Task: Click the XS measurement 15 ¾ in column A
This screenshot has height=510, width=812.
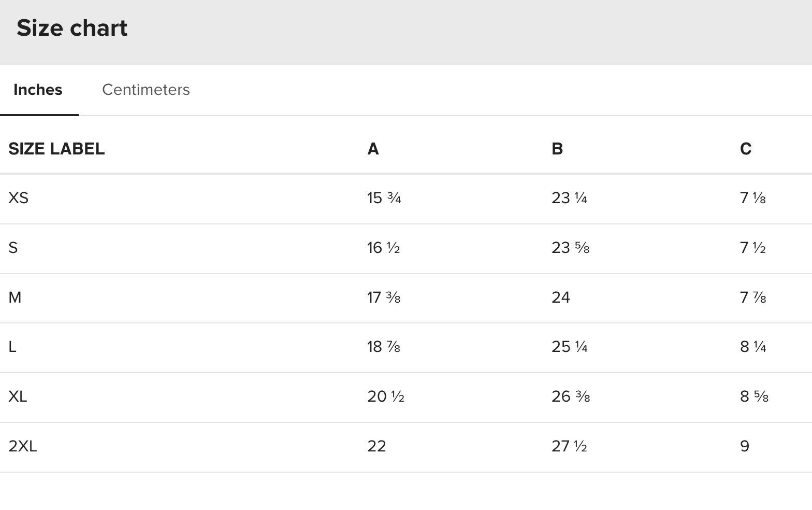Action: (x=384, y=198)
